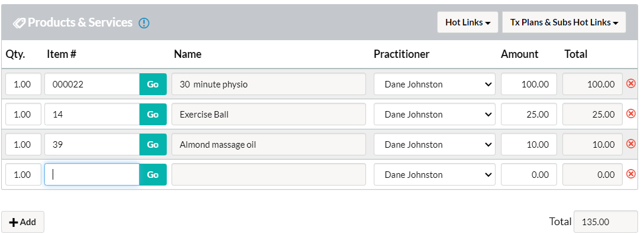Select practitioner for Almond massage oil
This screenshot has height=234, width=644.
point(434,145)
